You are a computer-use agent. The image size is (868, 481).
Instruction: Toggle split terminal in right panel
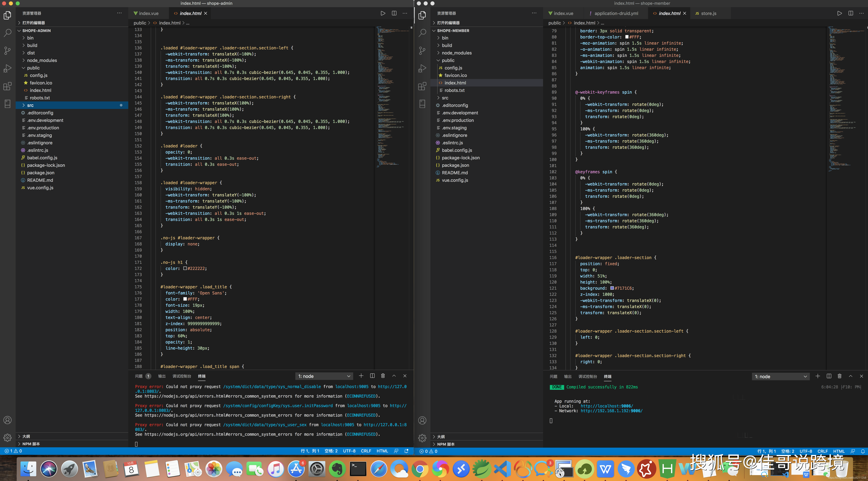[x=829, y=376]
